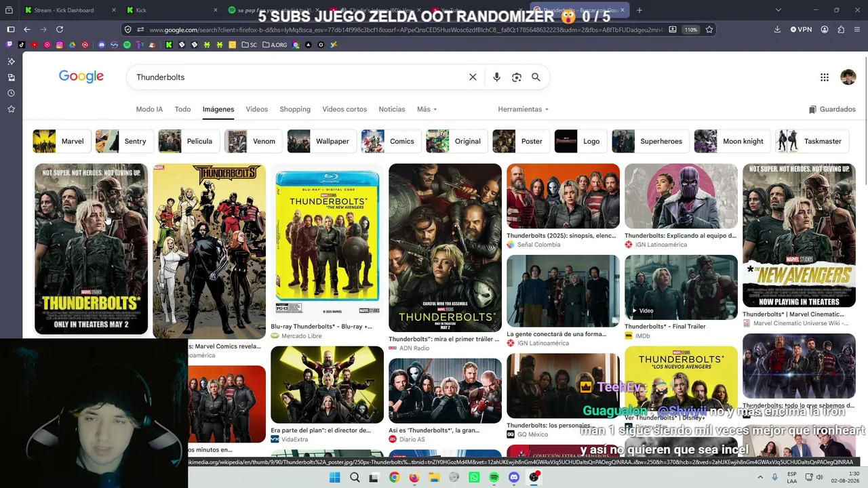Image resolution: width=868 pixels, height=488 pixels.
Task: Launch Chrome from the taskbar
Action: pos(394,478)
